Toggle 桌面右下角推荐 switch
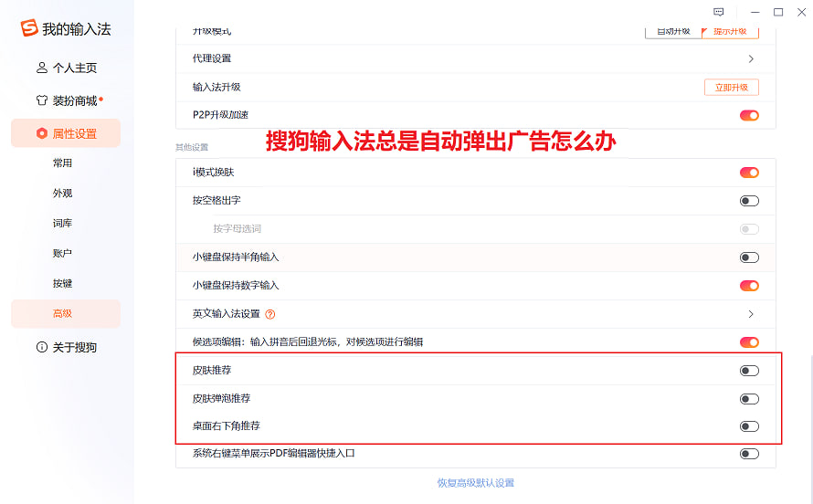Image resolution: width=813 pixels, height=504 pixels. point(749,426)
